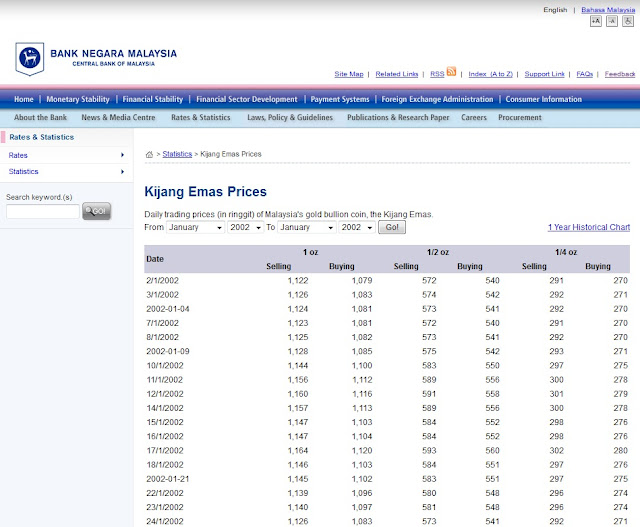The width and height of the screenshot is (640, 527).
Task: Open Financial Sector Development menu
Action: [x=247, y=99]
